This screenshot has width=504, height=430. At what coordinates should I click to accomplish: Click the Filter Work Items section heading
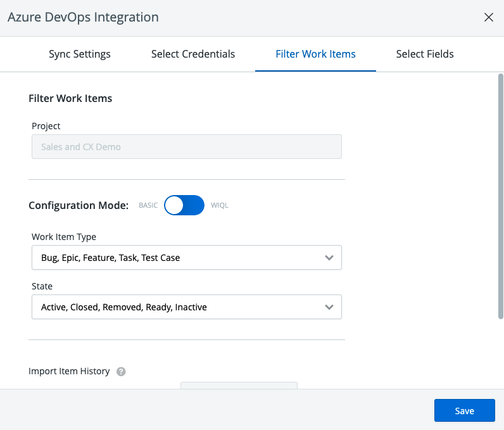click(x=70, y=98)
